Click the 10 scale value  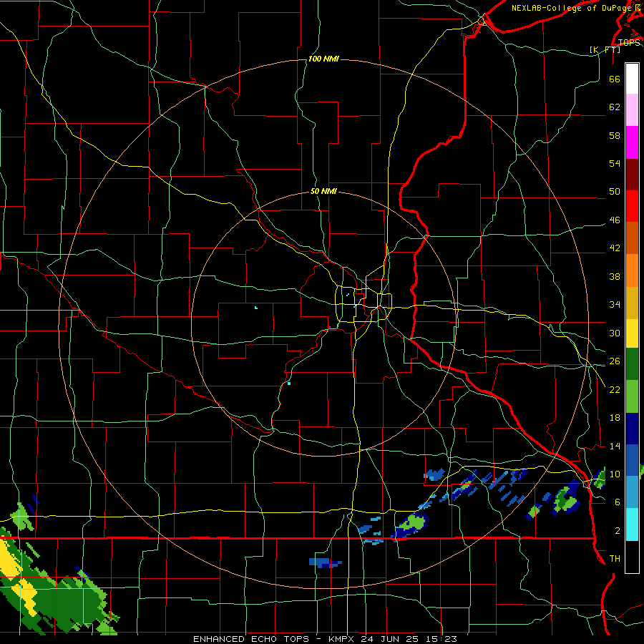pyautogui.click(x=615, y=474)
